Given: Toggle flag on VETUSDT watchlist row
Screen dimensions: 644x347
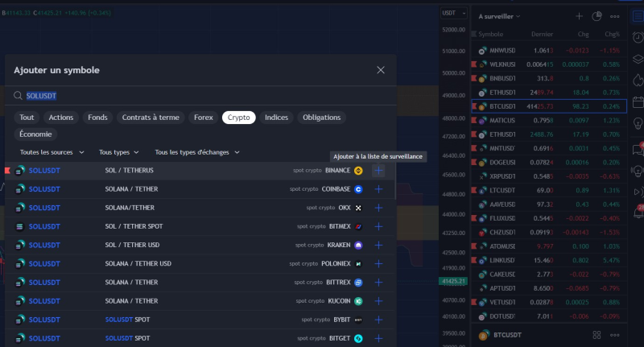Looking at the screenshot, I should [474, 302].
